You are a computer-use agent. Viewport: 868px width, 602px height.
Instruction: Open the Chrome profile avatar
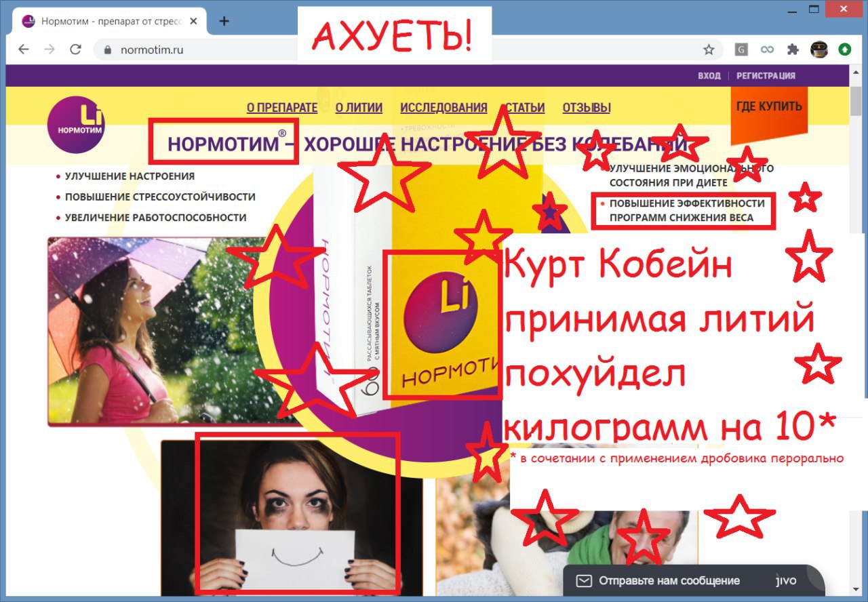pyautogui.click(x=818, y=49)
